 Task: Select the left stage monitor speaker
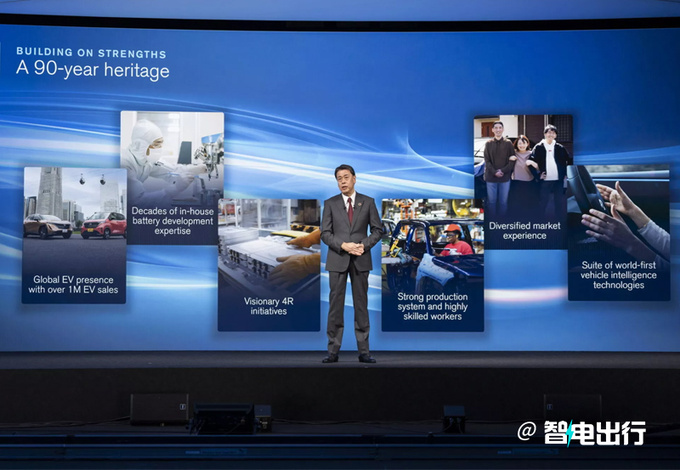pyautogui.click(x=159, y=408)
